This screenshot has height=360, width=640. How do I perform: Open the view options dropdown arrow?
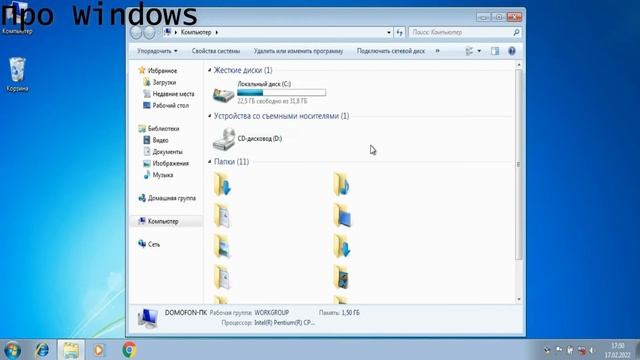479,51
